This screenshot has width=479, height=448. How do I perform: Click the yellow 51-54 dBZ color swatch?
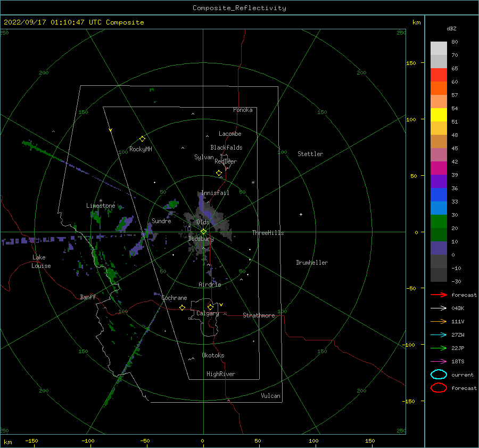[439, 115]
